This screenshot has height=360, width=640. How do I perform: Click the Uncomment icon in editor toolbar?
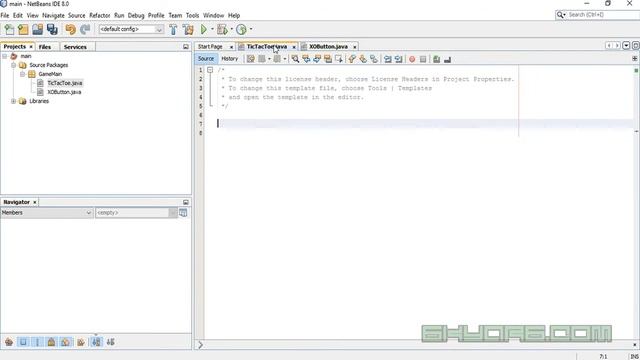click(x=447, y=59)
